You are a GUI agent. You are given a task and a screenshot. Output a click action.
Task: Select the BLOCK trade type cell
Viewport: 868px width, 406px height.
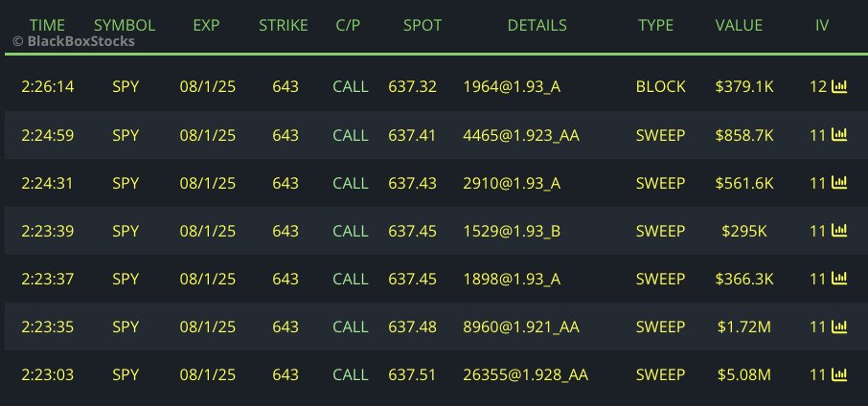tap(661, 87)
